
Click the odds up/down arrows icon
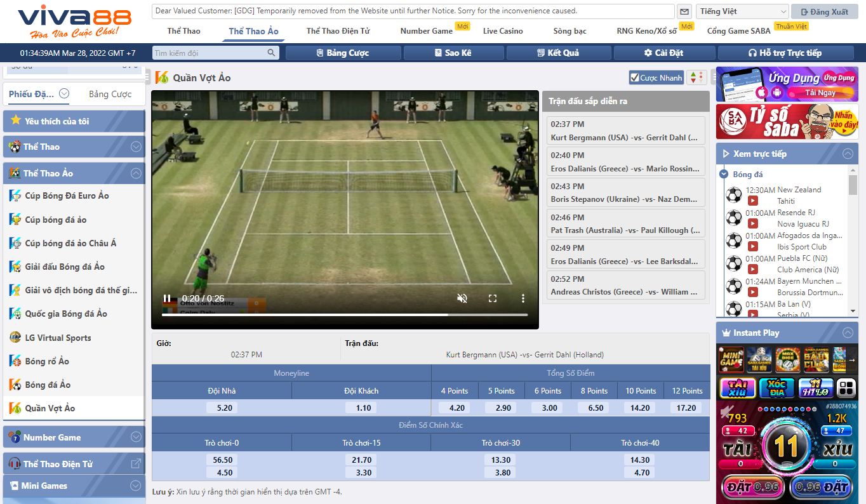[696, 77]
